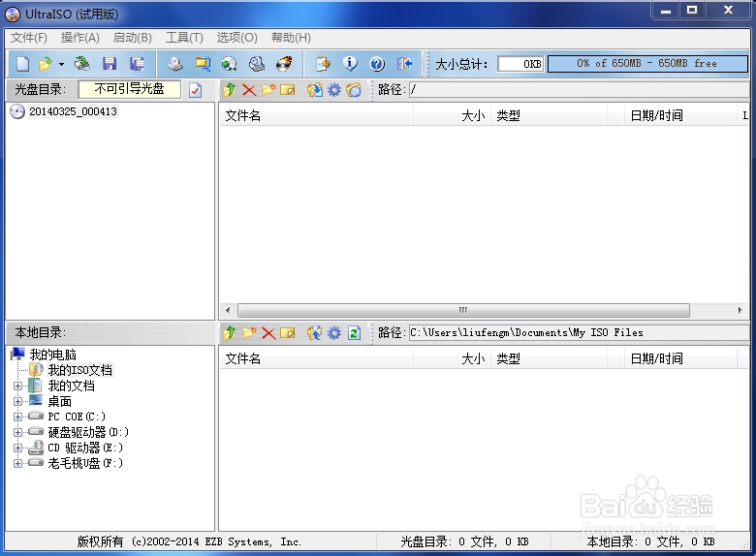Click the blue Help question mark icon
Viewport: 756px width, 556px height.
(377, 64)
